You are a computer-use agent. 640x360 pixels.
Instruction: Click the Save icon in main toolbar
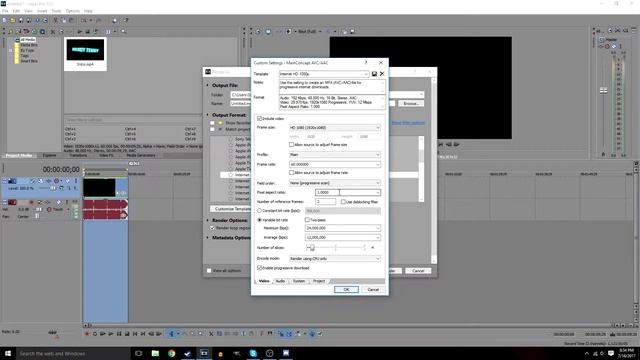[21, 20]
